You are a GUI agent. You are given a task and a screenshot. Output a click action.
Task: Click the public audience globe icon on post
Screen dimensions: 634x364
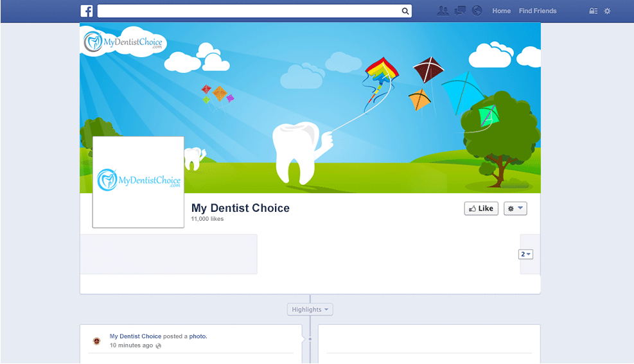[159, 346]
